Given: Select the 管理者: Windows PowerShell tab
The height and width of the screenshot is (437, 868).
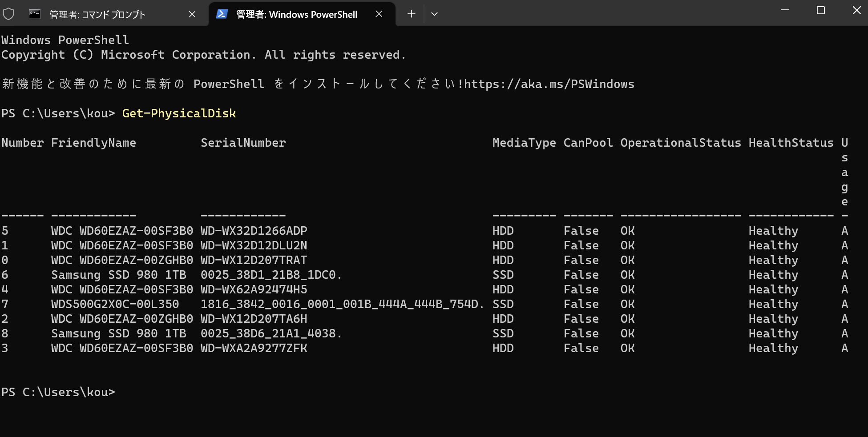Looking at the screenshot, I should click(296, 14).
